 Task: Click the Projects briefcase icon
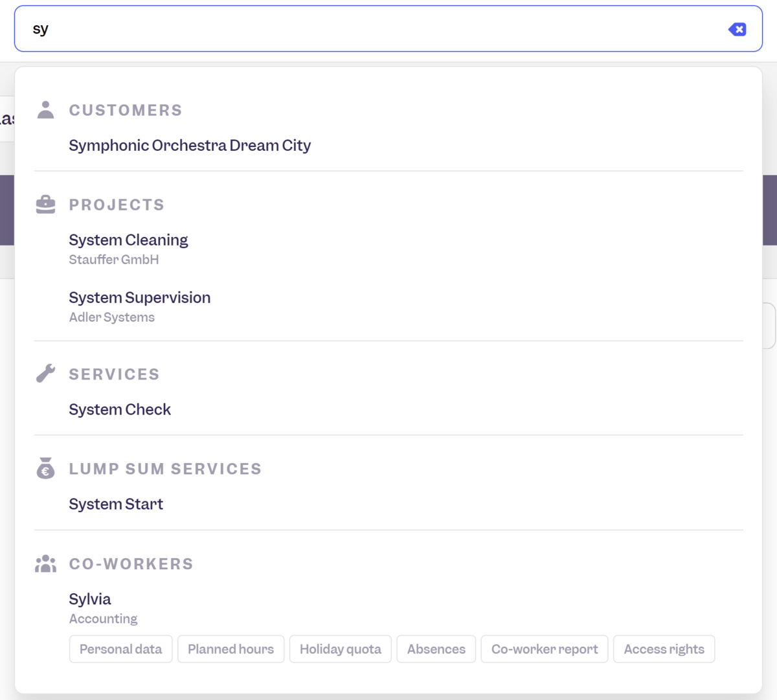click(45, 205)
